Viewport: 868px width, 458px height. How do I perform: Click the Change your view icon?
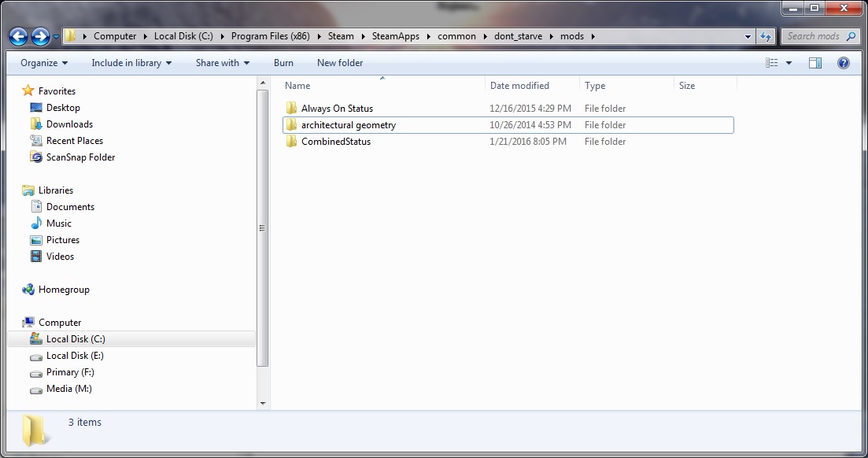pos(772,63)
